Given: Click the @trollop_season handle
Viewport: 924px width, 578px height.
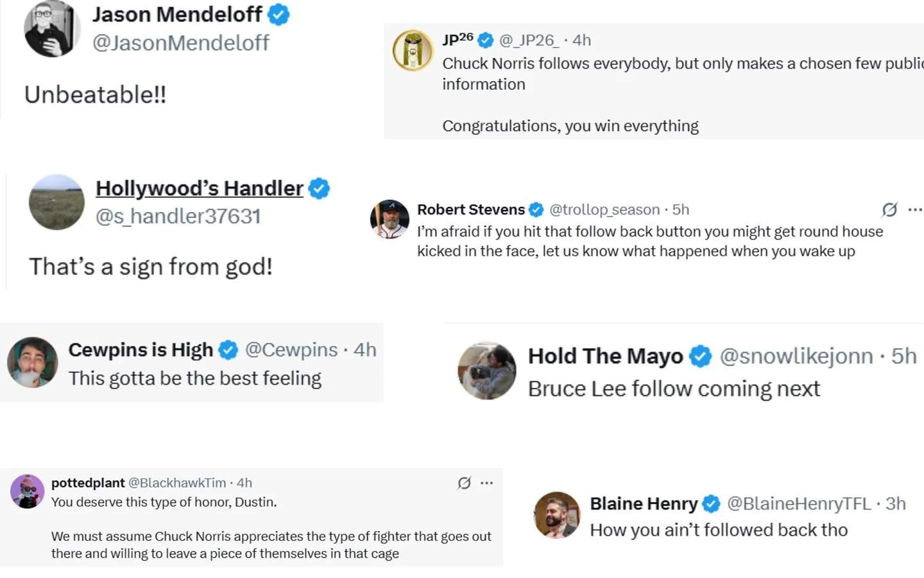Looking at the screenshot, I should (x=604, y=209).
